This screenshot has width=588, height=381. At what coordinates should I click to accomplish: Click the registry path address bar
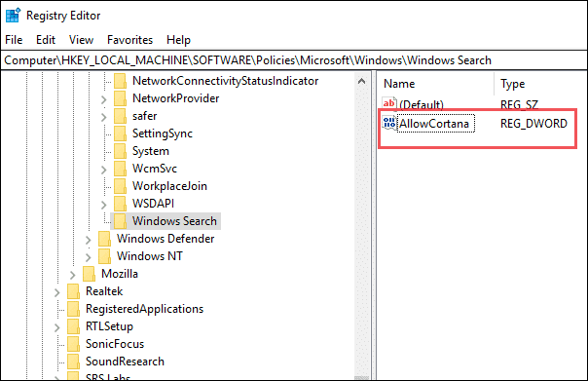[x=294, y=60]
